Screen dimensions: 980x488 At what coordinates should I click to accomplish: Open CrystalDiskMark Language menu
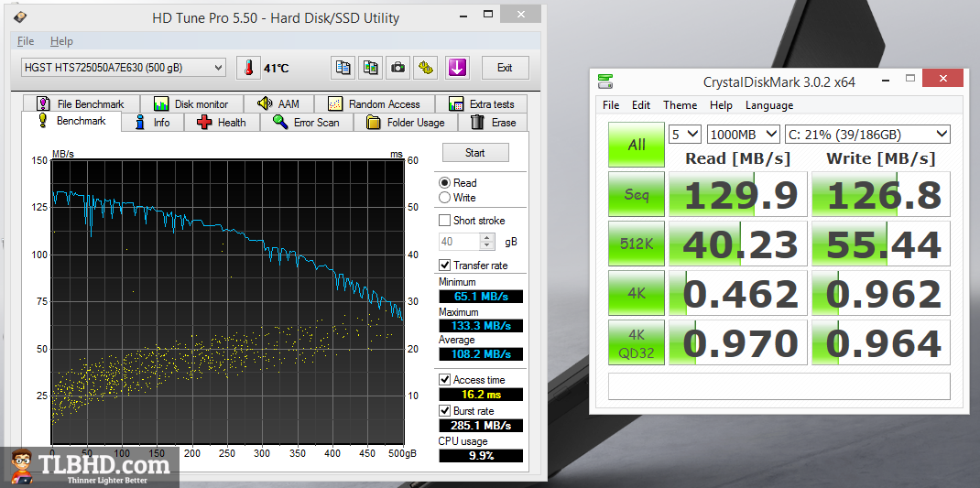click(768, 105)
